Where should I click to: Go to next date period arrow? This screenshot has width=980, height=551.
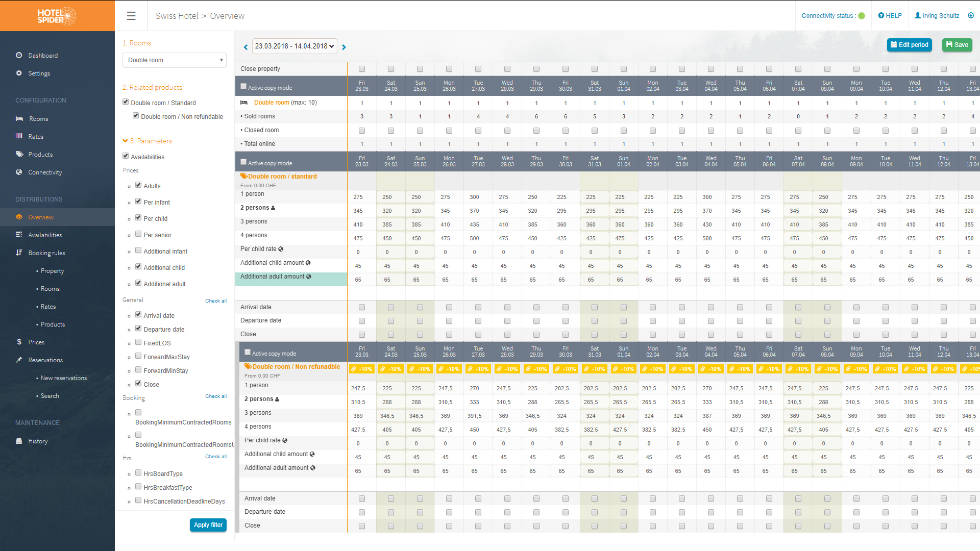point(344,47)
